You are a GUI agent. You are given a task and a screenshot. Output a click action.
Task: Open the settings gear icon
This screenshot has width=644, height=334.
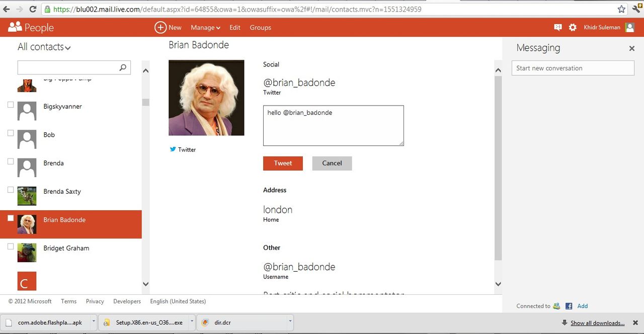pyautogui.click(x=573, y=28)
